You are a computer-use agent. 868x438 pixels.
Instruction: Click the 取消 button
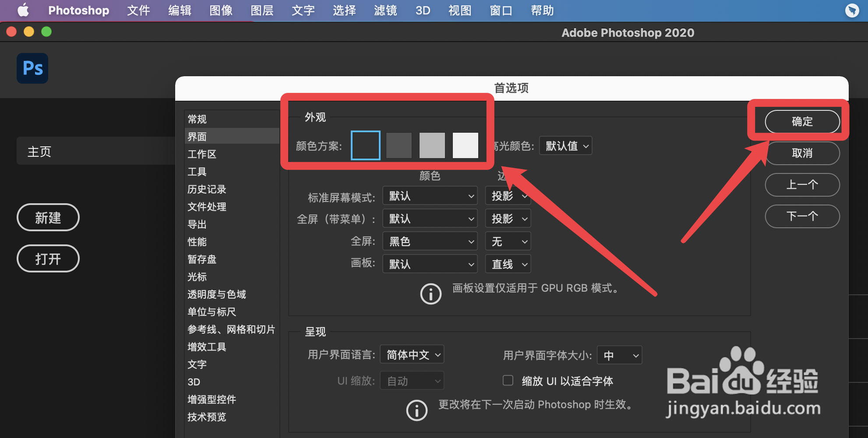point(802,153)
